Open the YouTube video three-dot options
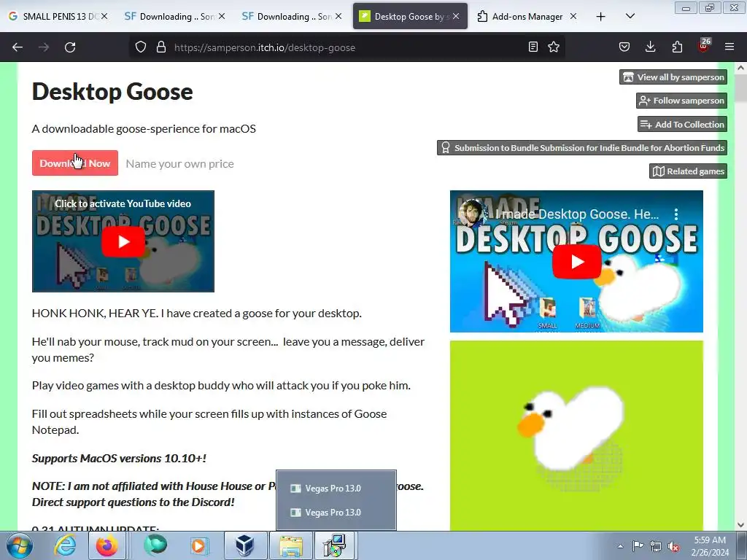 pos(676,214)
